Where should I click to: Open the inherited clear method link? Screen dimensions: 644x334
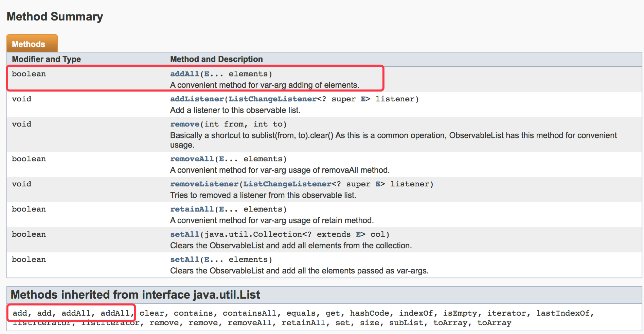(x=151, y=313)
